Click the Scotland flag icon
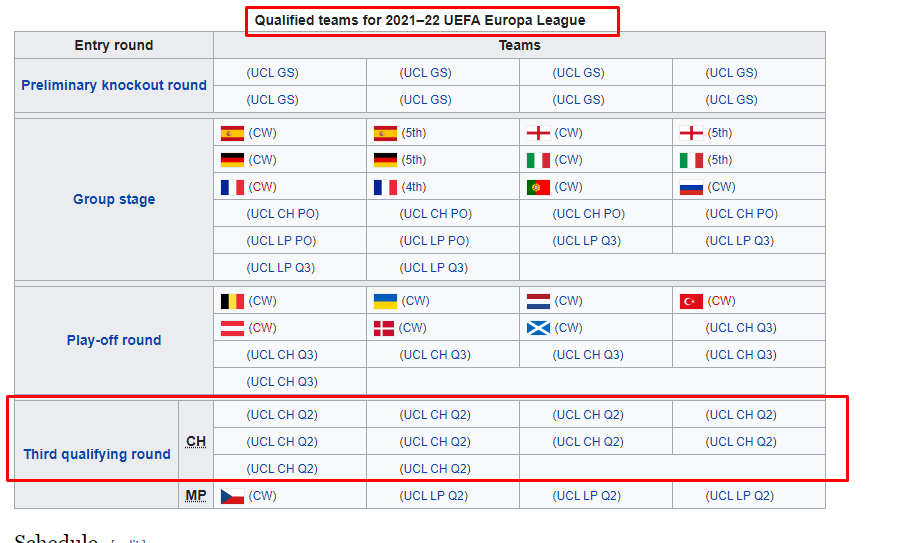This screenshot has height=543, width=912. coord(538,328)
